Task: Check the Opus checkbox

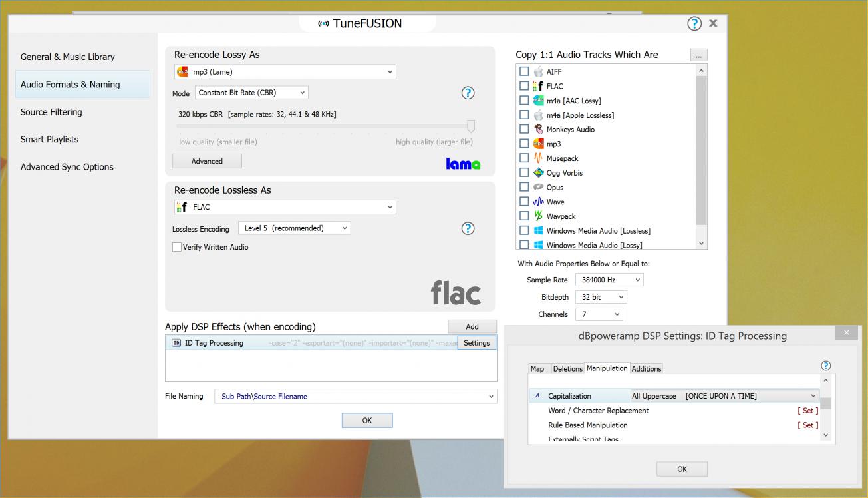Action: [524, 187]
